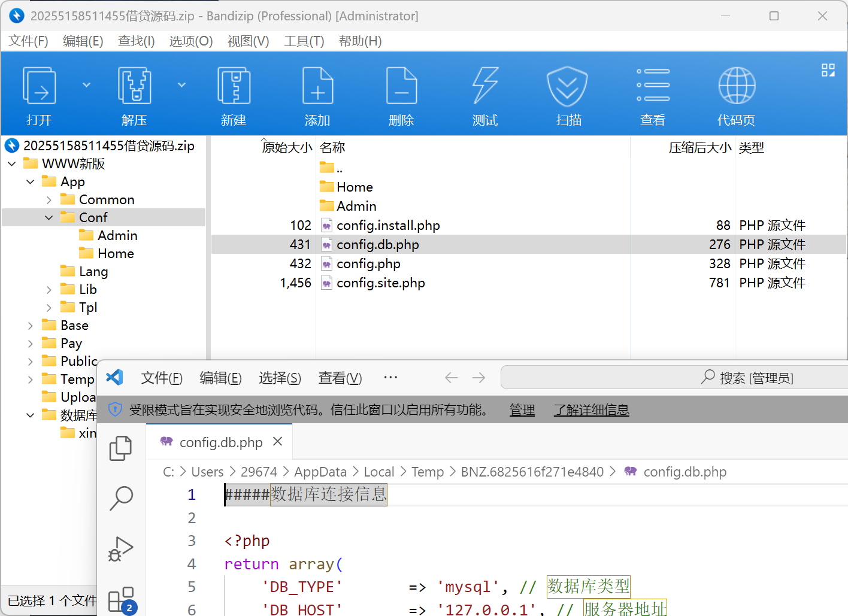Expand the Base folder in tree

pos(31,326)
